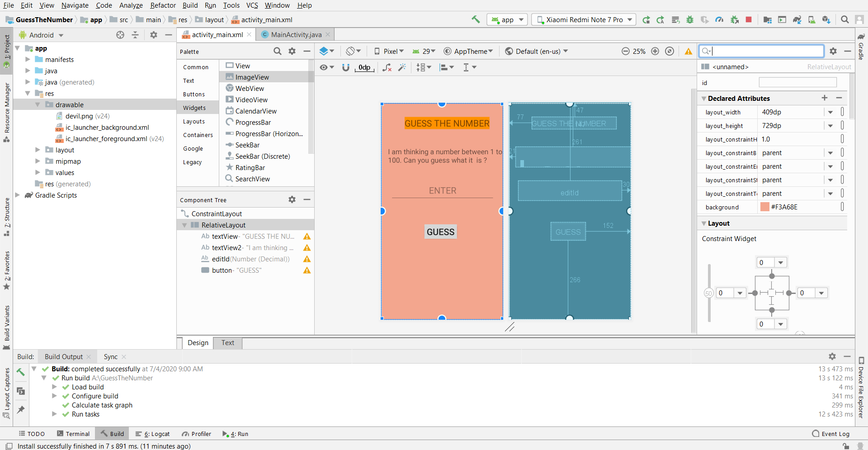Click the Clear All Constraints icon
Viewport: 868px width, 450px height.
pos(387,67)
